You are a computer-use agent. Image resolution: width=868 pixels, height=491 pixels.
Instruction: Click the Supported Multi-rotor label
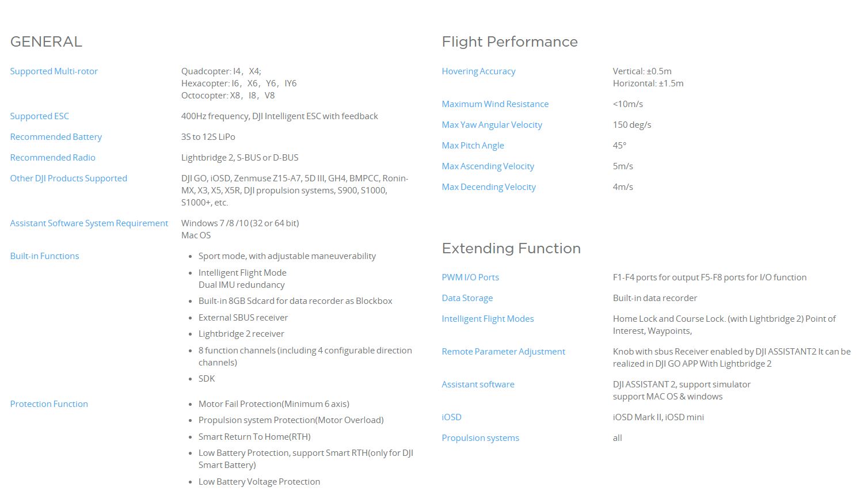click(x=54, y=71)
